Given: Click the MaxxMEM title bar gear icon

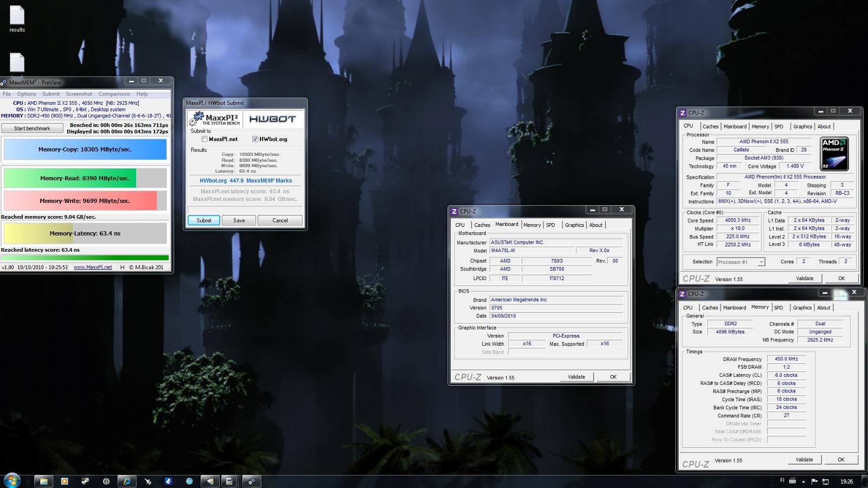Looking at the screenshot, I should point(4,83).
